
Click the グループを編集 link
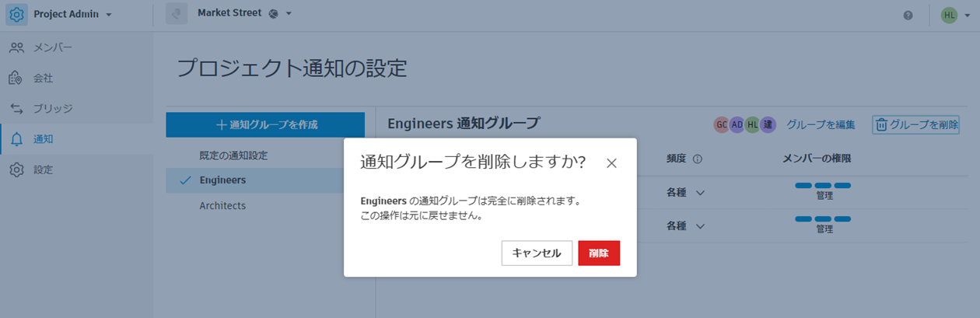(x=821, y=124)
